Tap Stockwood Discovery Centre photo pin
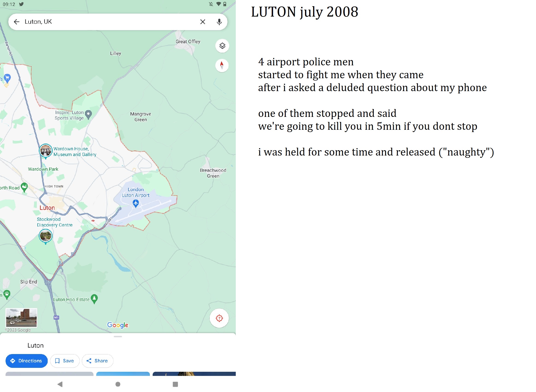The image size is (536, 392). click(x=45, y=236)
